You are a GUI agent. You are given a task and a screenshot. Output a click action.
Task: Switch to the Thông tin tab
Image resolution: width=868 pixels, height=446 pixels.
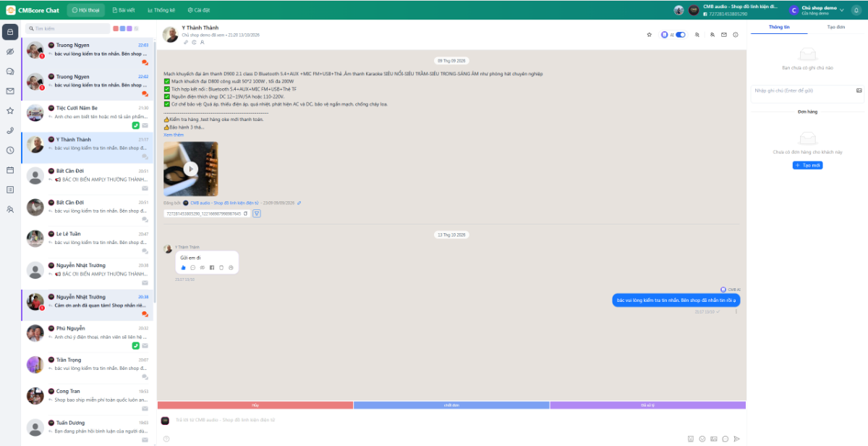(x=779, y=26)
